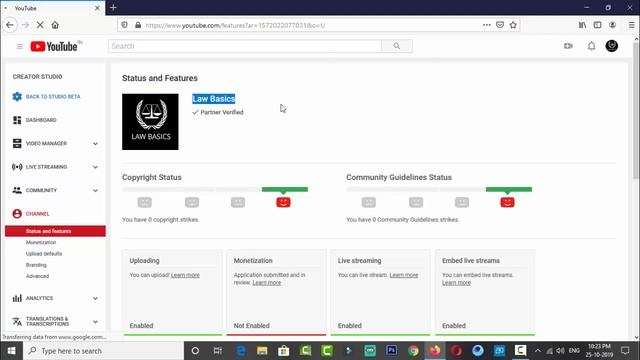This screenshot has width=640, height=360.
Task: Open Firefox library icon
Action: coord(582,25)
